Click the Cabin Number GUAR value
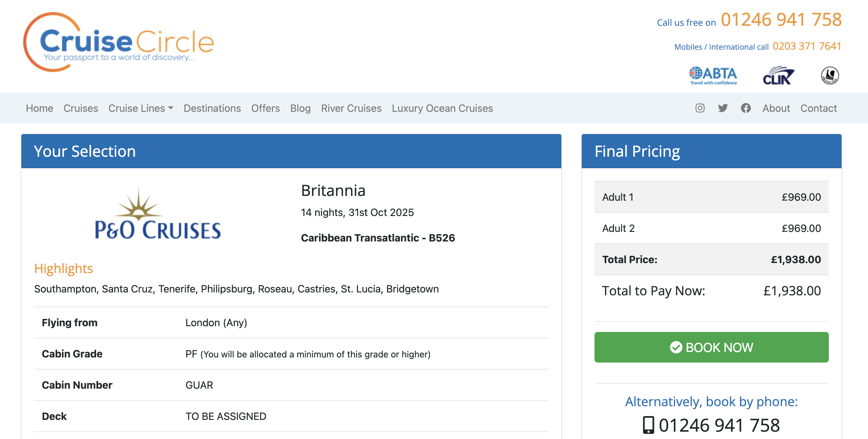Viewport: 868px width, 439px height. pos(199,385)
